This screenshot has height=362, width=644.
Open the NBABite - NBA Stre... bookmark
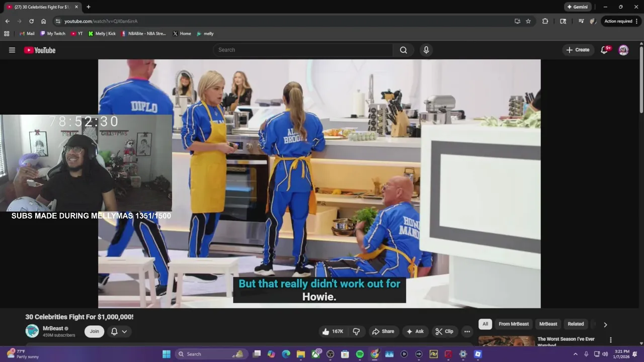point(143,34)
